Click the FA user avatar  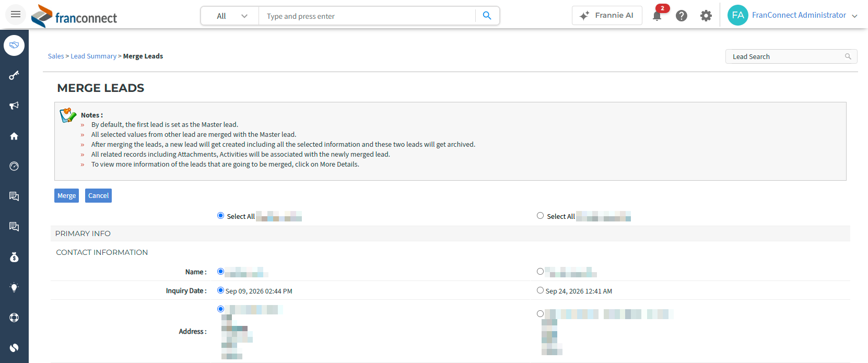click(x=737, y=15)
